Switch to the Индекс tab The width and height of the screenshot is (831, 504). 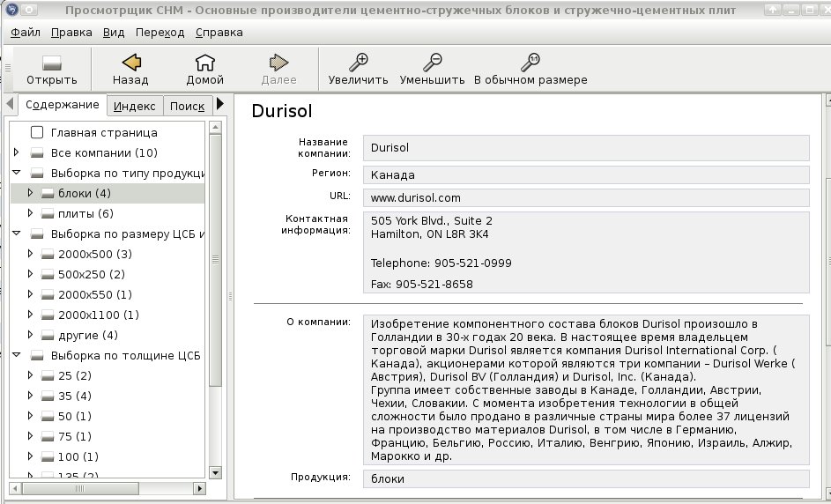click(135, 106)
